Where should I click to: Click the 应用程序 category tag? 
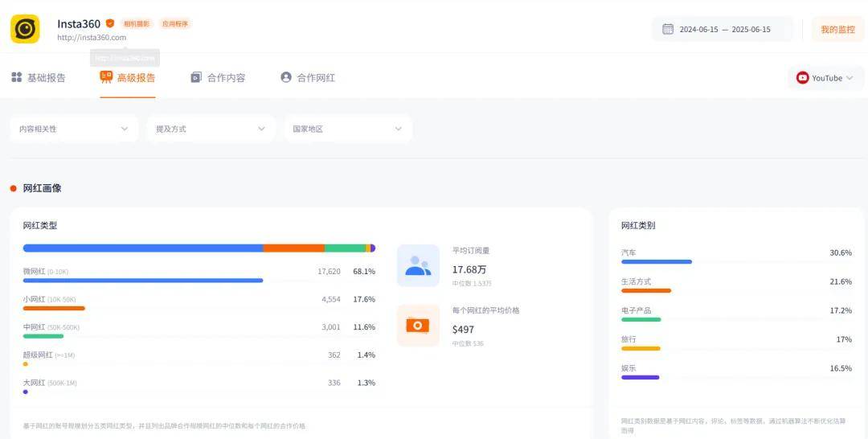point(175,24)
